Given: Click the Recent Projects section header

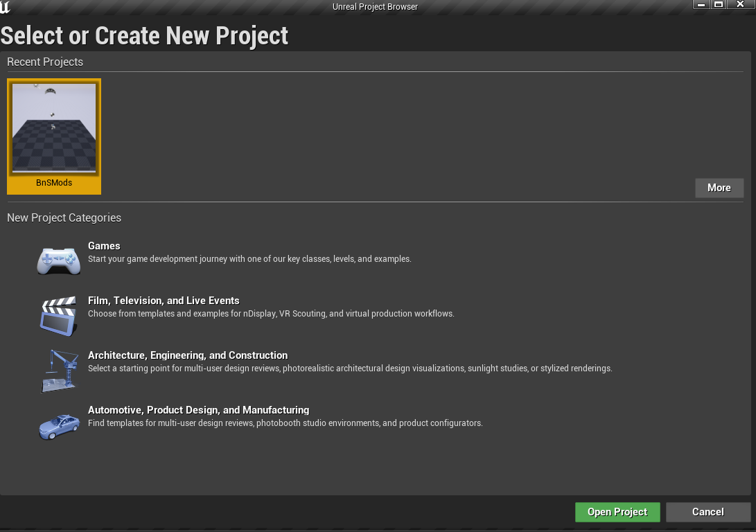Looking at the screenshot, I should [x=45, y=62].
